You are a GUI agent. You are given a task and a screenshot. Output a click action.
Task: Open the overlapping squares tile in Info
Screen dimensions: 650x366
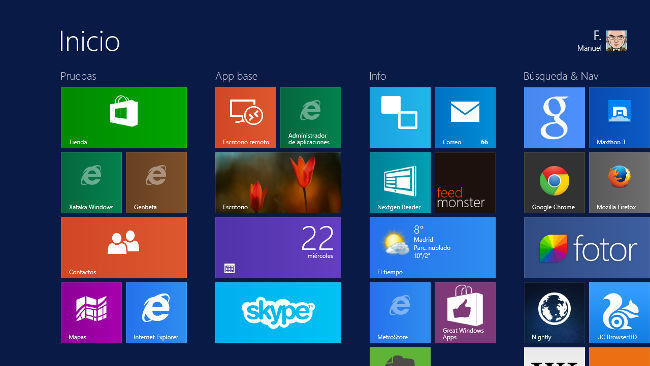[x=400, y=117]
